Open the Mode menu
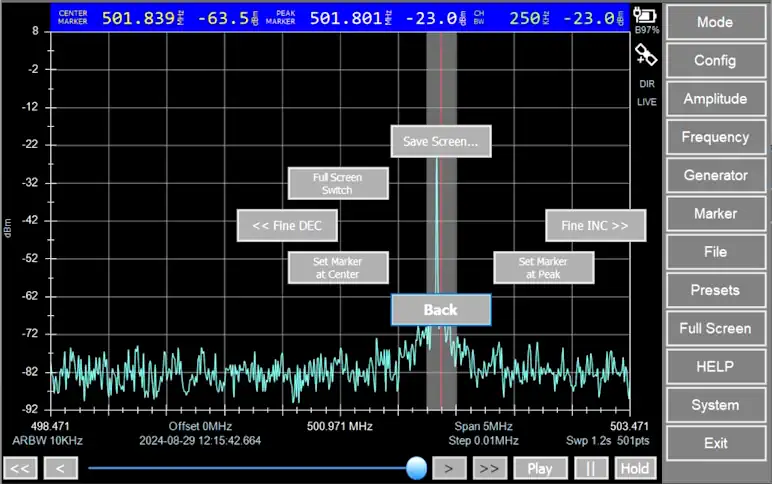Screen dimensions: 772x484 pyautogui.click(x=715, y=22)
